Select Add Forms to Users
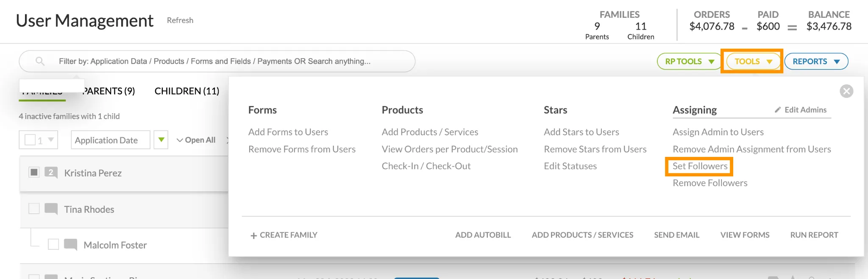The image size is (868, 279). coord(288,132)
